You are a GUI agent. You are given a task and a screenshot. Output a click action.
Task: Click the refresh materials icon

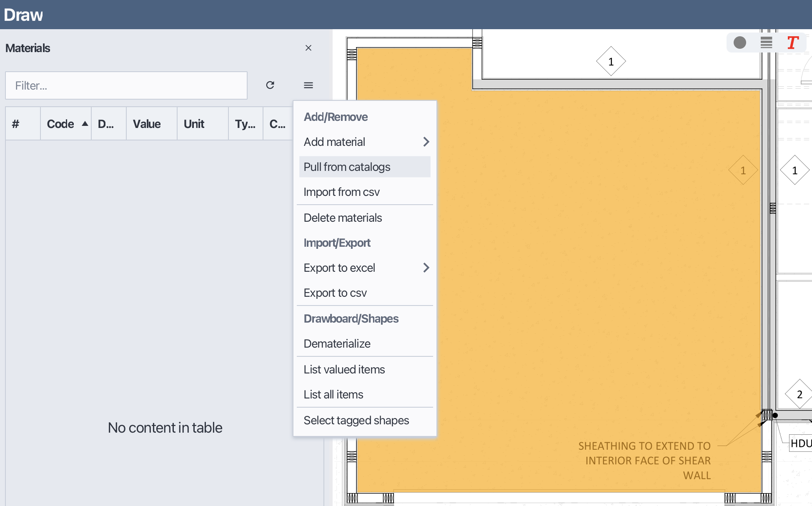click(270, 85)
